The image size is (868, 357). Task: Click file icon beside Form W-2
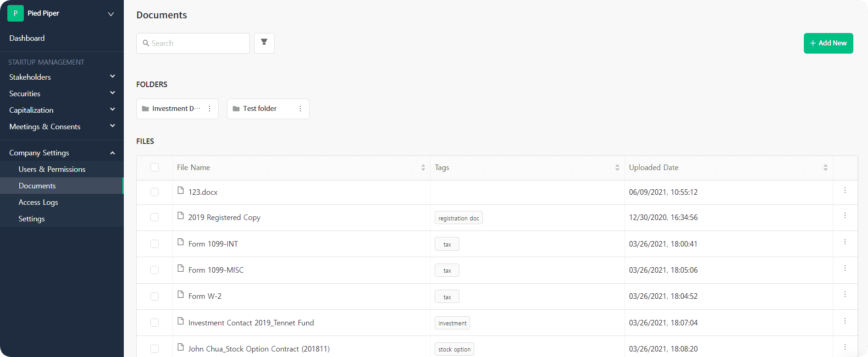click(181, 295)
